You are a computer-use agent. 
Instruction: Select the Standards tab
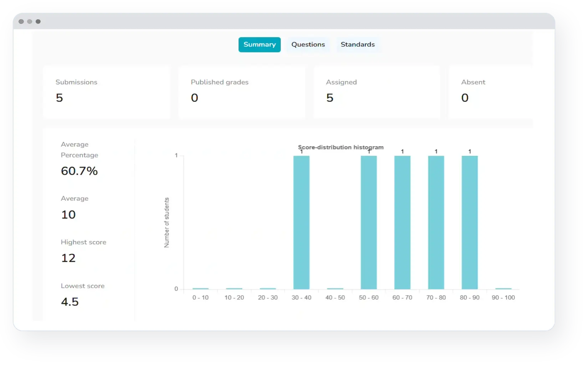[357, 45]
